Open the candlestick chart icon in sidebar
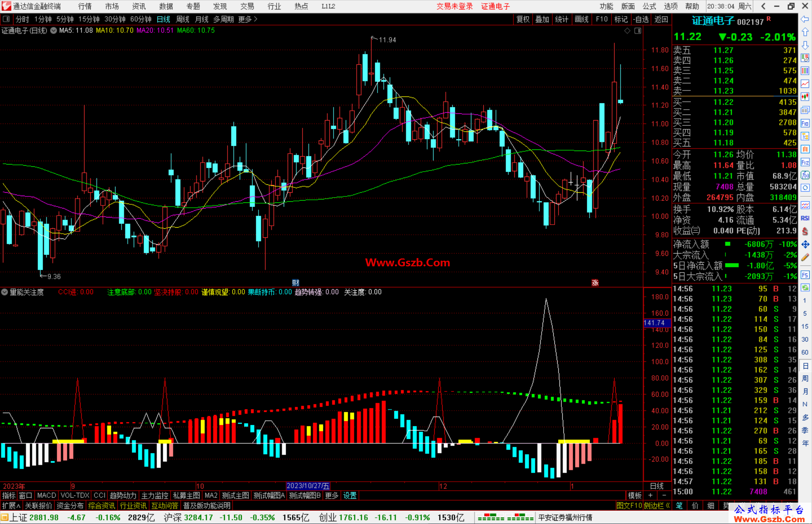The height and width of the screenshot is (524, 812). click(x=805, y=97)
